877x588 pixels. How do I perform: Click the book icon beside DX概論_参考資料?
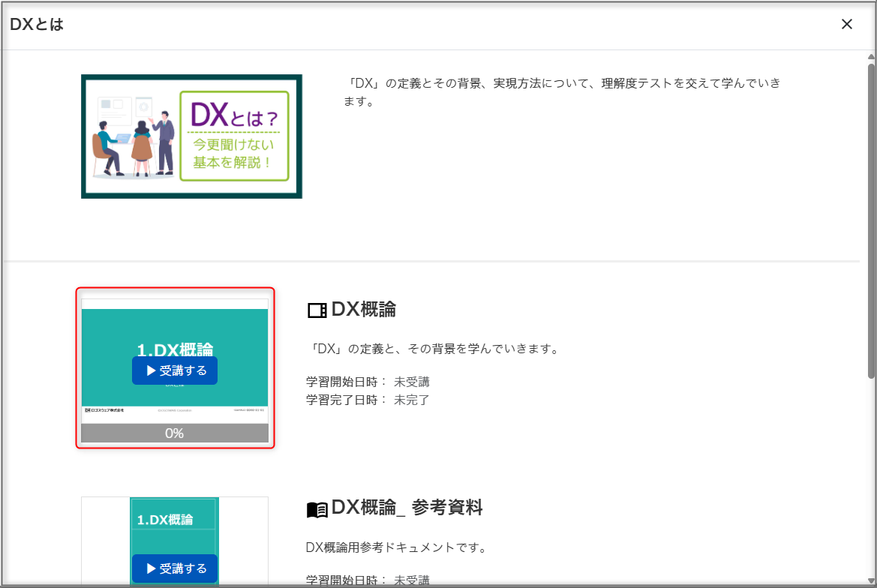click(317, 509)
